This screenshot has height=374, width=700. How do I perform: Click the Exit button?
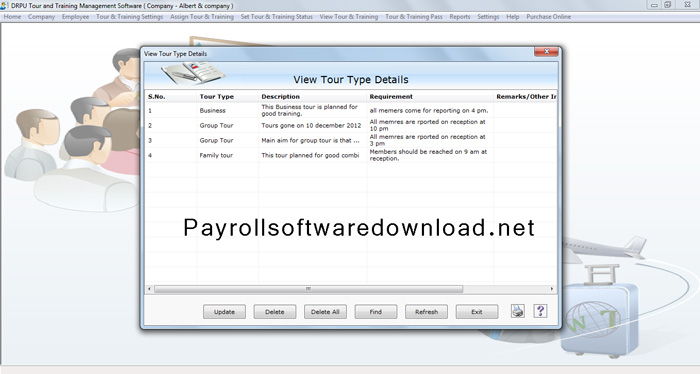tap(477, 312)
